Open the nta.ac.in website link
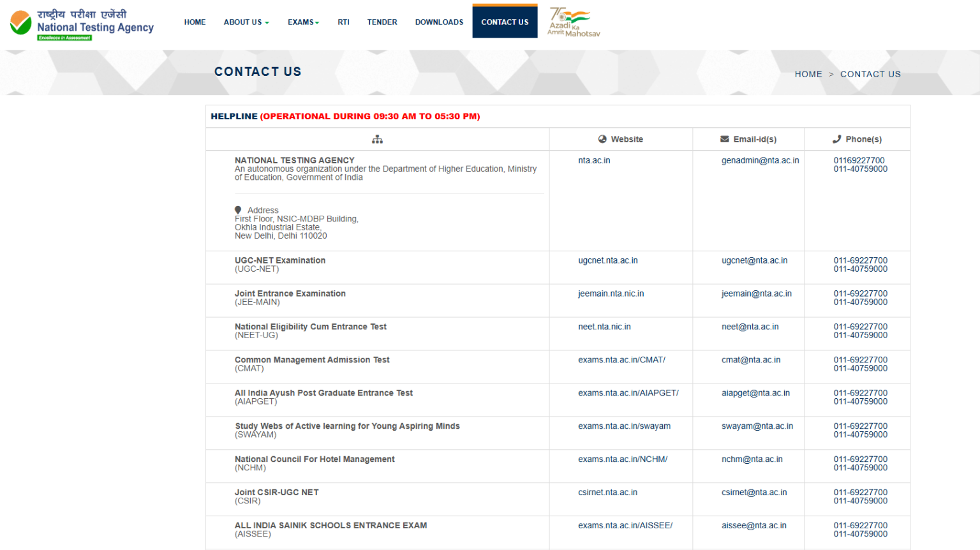This screenshot has height=550, width=980. (594, 160)
